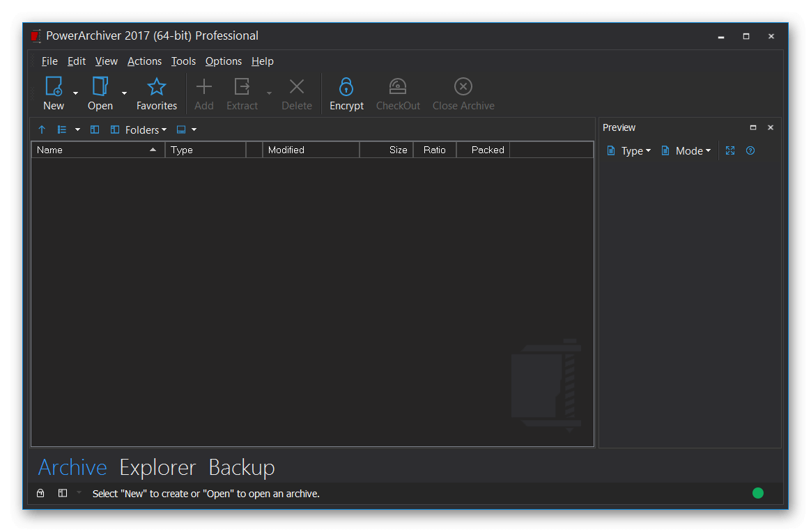Screen dimensions: 811x532
Task: Click the fullscreen preview icon in Preview panel
Action: (730, 150)
